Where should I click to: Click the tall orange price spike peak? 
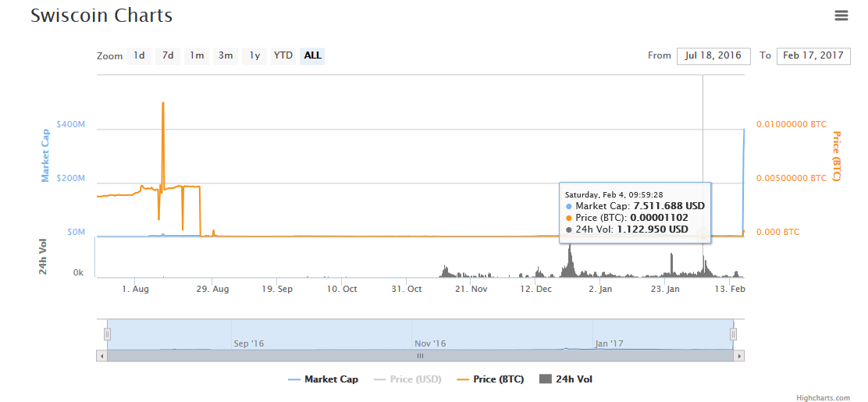pyautogui.click(x=162, y=103)
